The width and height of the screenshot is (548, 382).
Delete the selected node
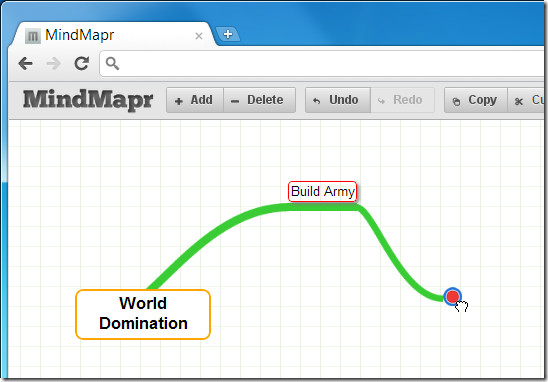tap(259, 100)
